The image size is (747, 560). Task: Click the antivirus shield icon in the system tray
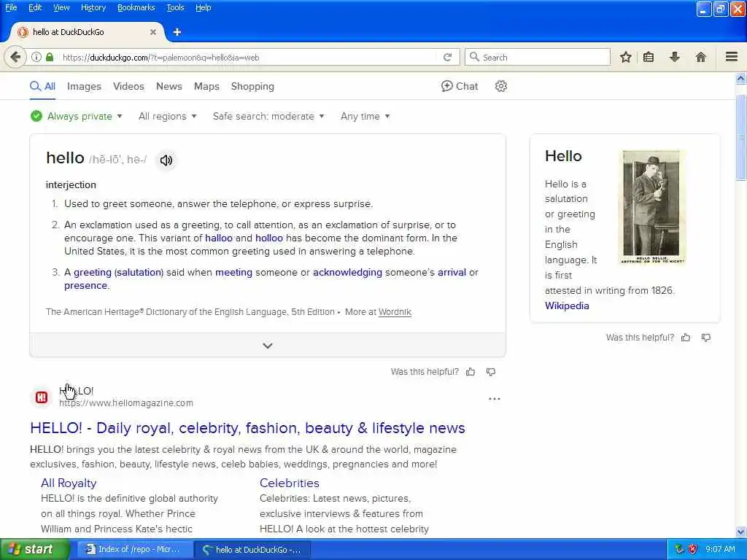coord(693,549)
